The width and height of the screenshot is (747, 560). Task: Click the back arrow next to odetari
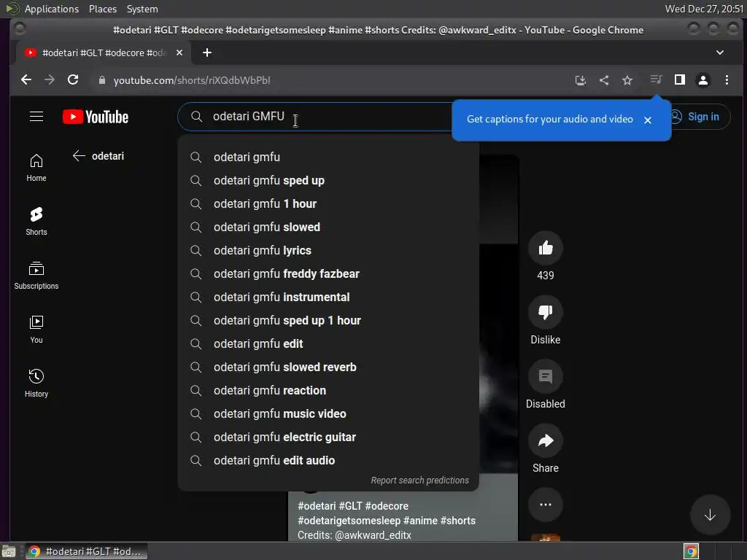click(79, 156)
